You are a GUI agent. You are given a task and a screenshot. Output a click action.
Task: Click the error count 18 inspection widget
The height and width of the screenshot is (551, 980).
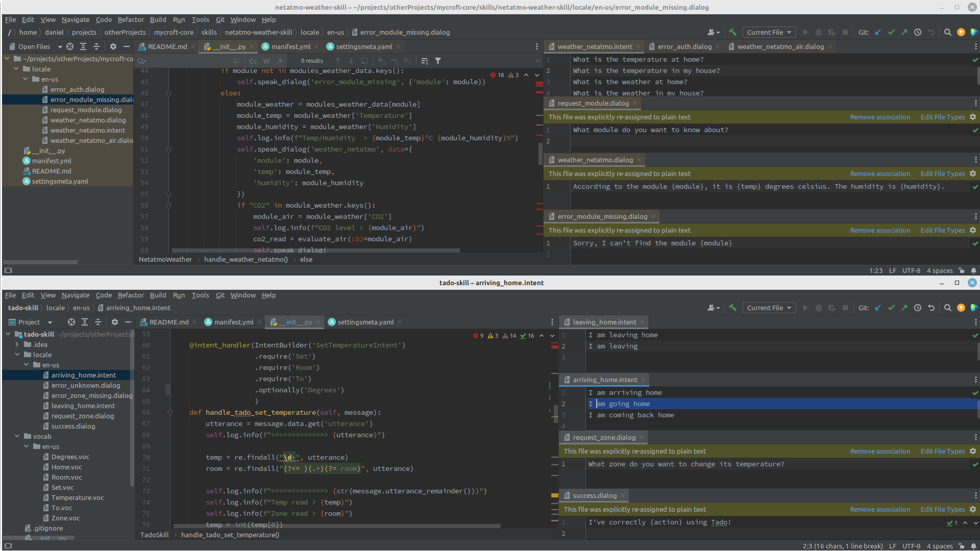[x=497, y=75]
